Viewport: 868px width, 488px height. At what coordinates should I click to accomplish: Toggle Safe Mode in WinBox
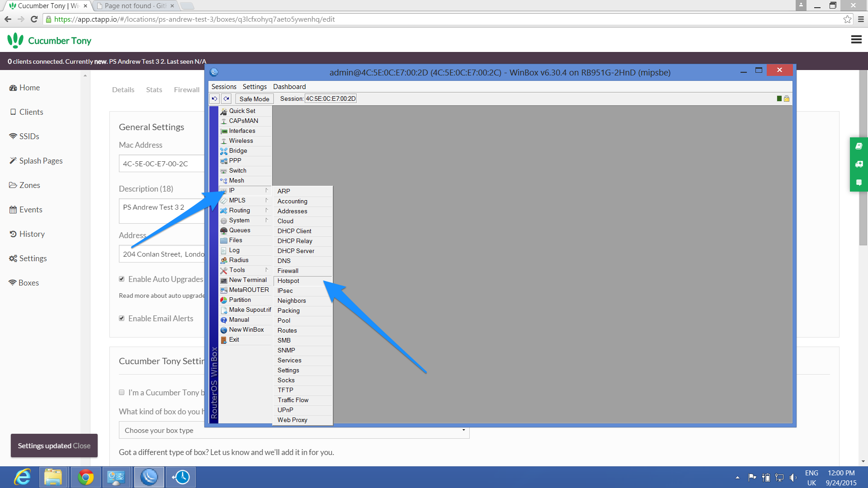[254, 99]
